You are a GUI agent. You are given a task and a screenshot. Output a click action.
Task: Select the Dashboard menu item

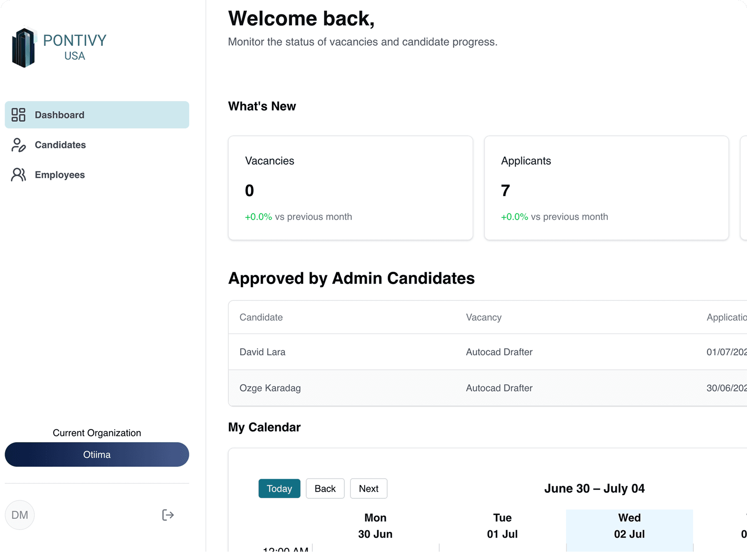[x=97, y=115]
